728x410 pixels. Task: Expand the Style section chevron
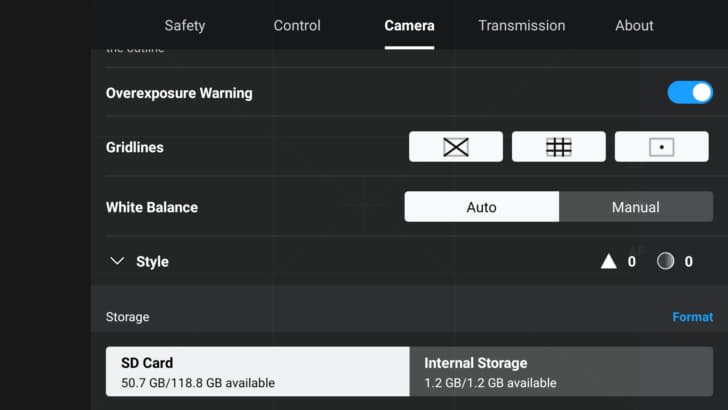click(x=117, y=262)
